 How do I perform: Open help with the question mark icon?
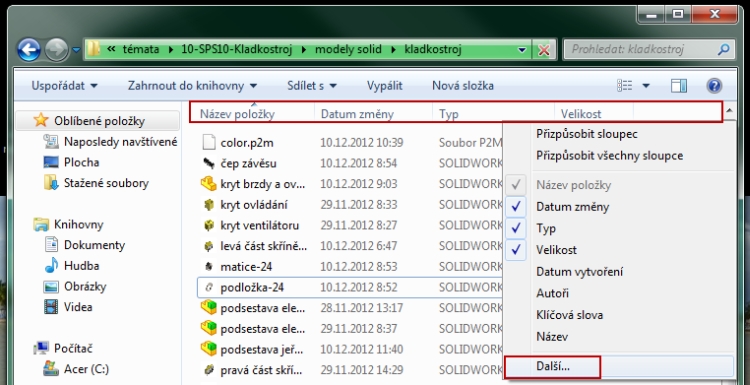(x=714, y=86)
